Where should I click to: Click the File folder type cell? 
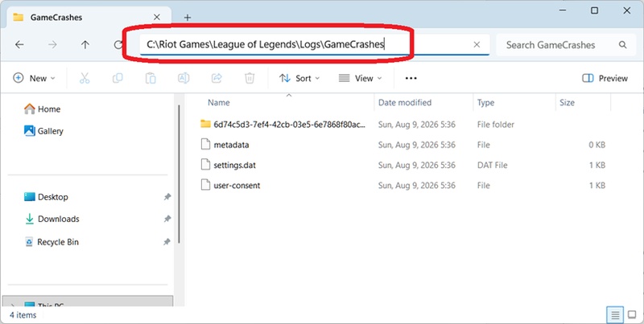click(x=495, y=125)
